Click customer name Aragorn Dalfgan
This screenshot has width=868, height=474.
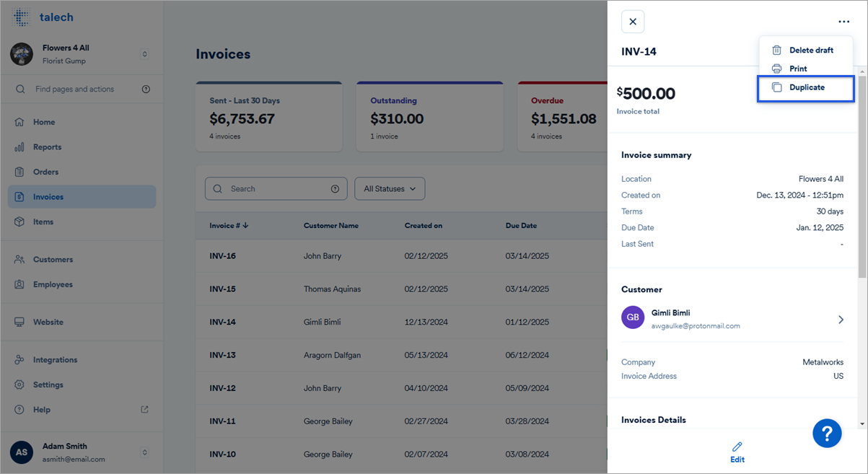(332, 355)
